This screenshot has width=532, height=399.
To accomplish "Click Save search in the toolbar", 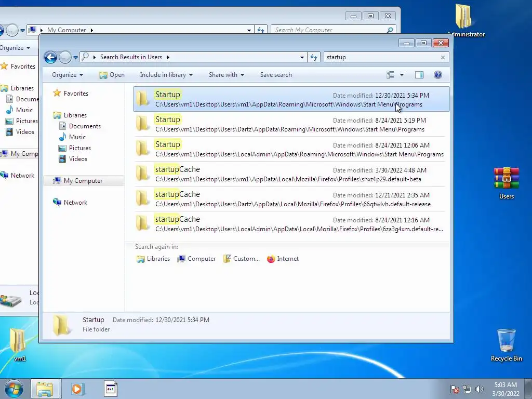I will 276,75.
